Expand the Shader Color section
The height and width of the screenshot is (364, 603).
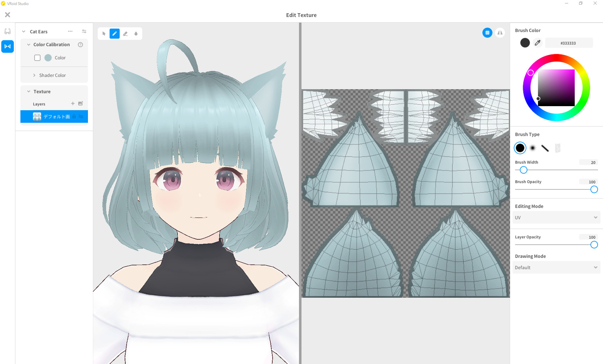(x=34, y=75)
